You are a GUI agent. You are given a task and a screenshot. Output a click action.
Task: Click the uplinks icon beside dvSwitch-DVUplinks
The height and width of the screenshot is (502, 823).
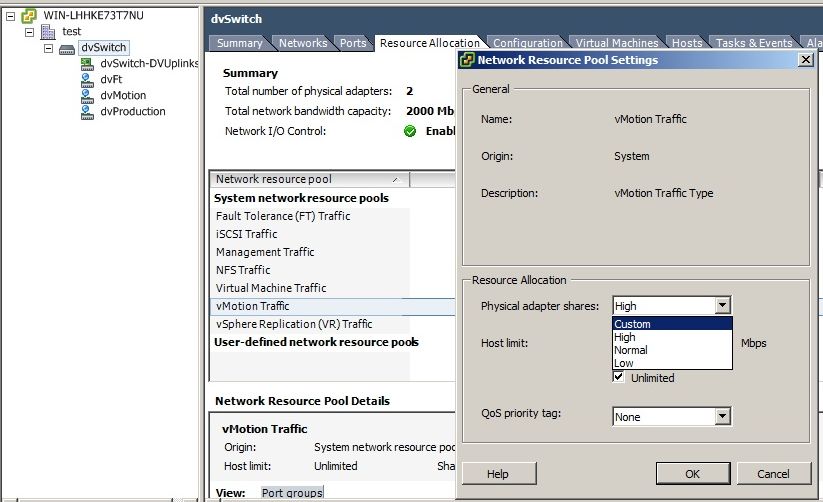(x=87, y=64)
